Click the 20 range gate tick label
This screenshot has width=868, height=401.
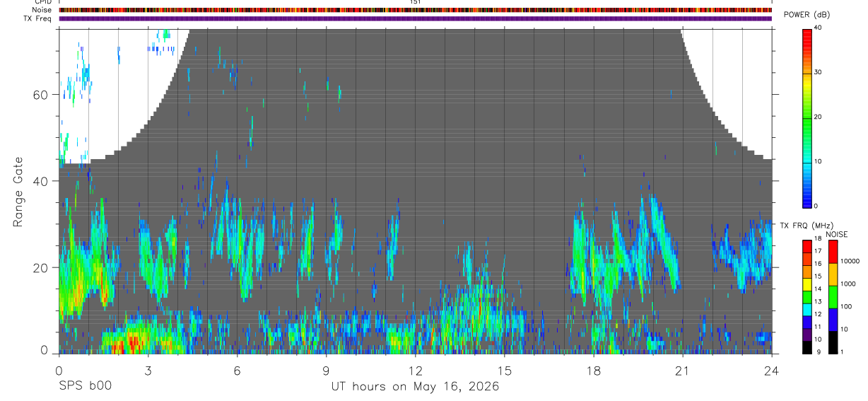tap(40, 267)
